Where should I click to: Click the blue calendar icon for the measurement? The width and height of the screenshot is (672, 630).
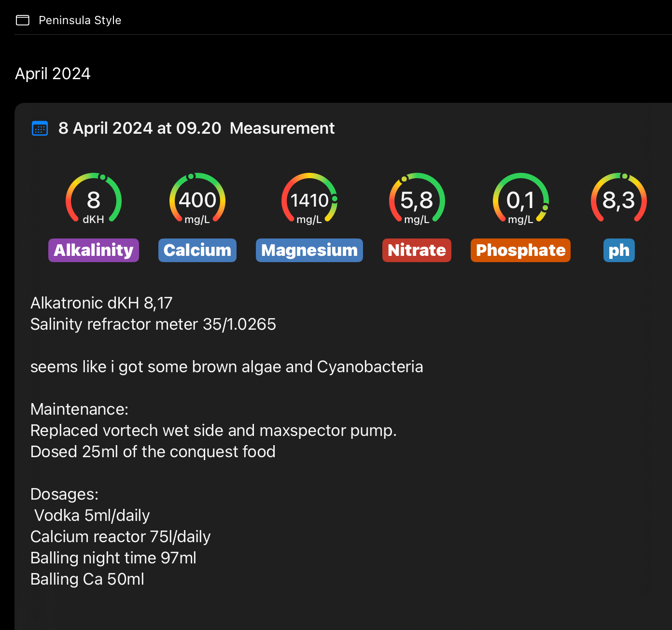(40, 128)
